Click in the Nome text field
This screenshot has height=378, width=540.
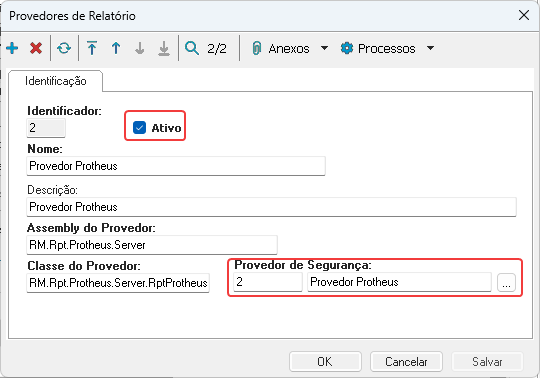coord(176,166)
